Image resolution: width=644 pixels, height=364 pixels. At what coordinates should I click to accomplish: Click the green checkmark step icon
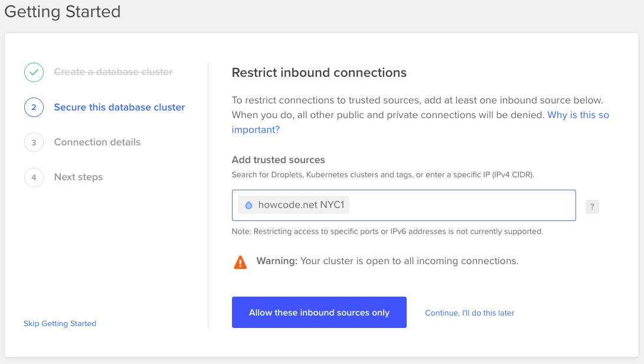click(34, 73)
